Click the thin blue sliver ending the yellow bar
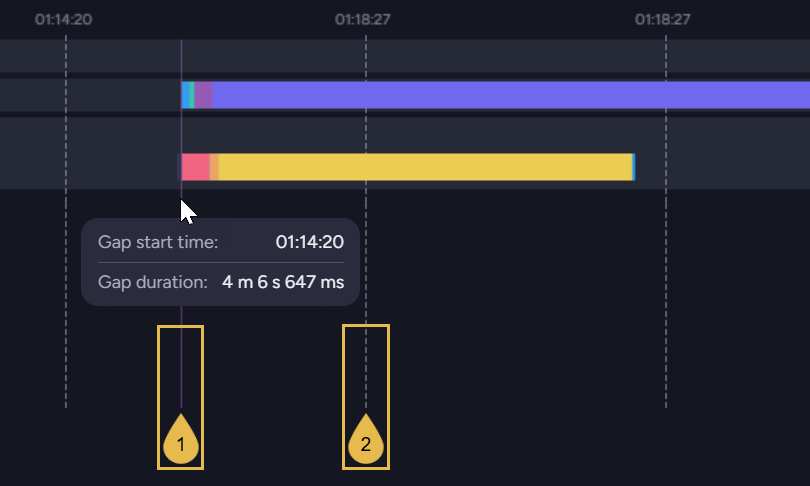The height and width of the screenshot is (486, 810). [x=634, y=167]
